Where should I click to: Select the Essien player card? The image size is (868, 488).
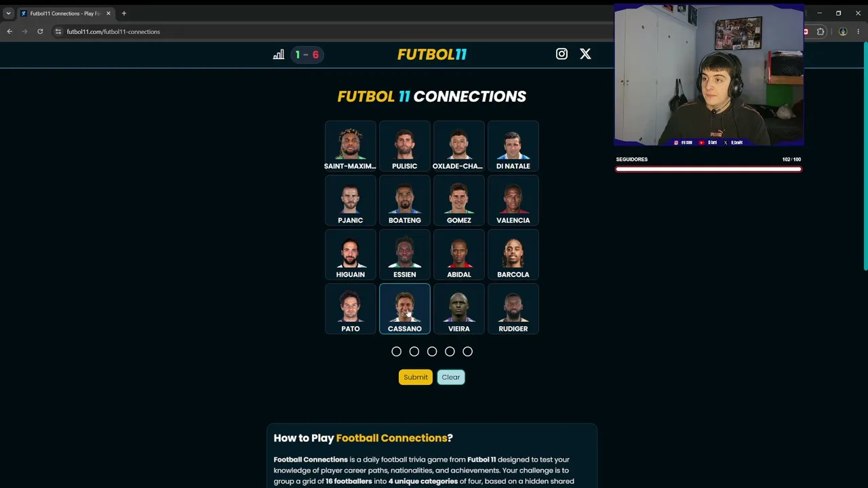pos(405,254)
